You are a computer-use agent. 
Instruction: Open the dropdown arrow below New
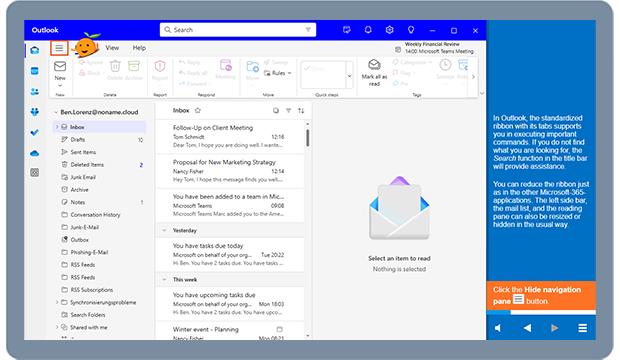[x=60, y=85]
